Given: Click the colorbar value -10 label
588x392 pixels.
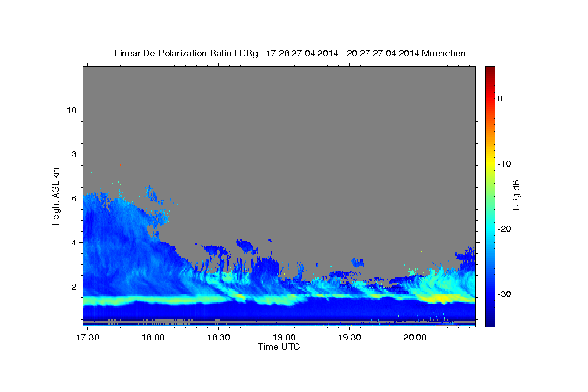Looking at the screenshot, I should tap(504, 164).
